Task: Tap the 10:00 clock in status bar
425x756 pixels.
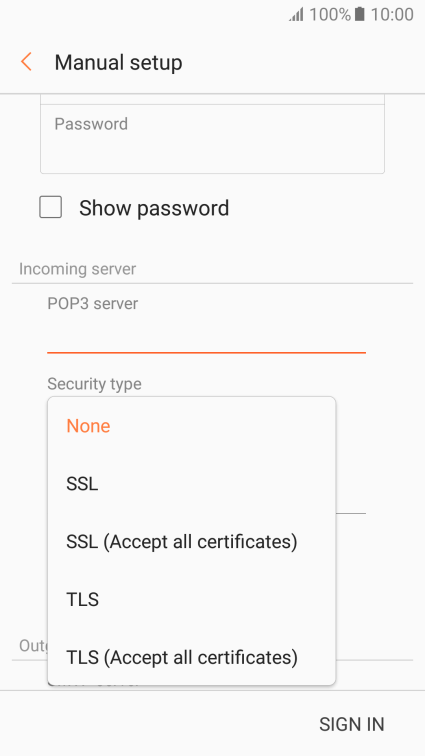Action: coord(392,14)
